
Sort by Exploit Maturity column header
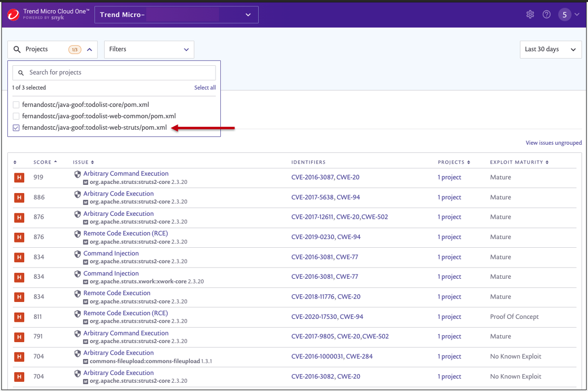[519, 162]
